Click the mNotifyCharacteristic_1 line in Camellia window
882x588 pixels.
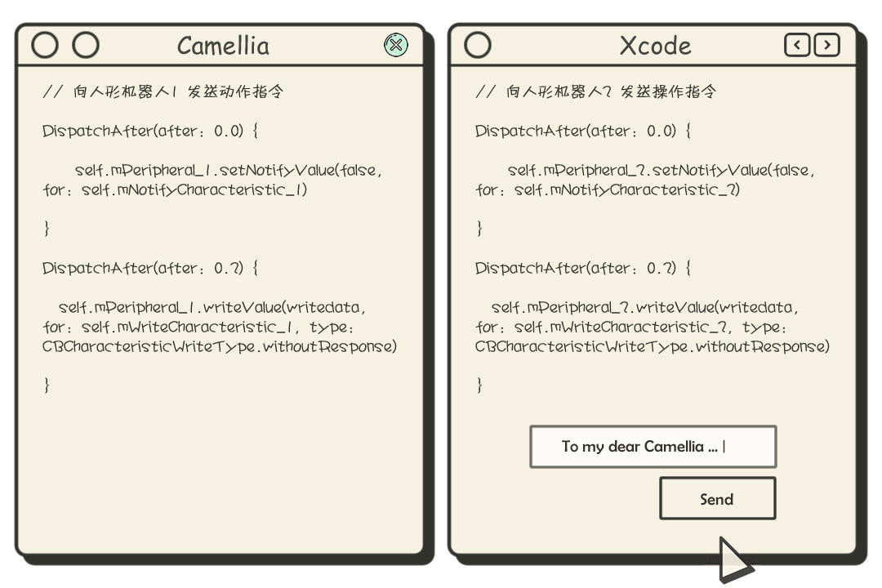175,190
